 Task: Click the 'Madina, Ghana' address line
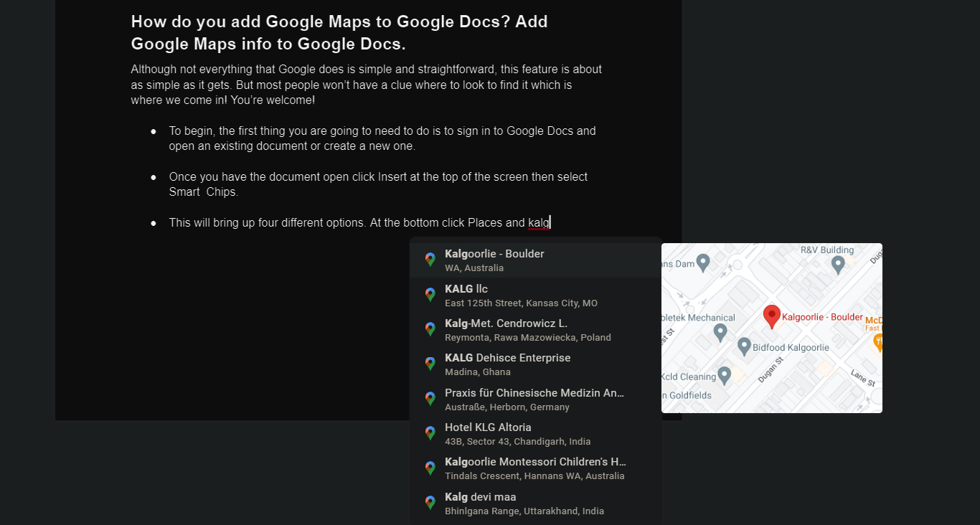tap(478, 372)
